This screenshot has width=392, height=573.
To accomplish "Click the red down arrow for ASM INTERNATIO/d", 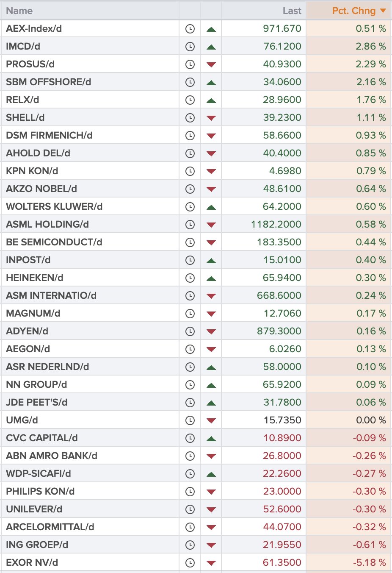I will 211,296.
